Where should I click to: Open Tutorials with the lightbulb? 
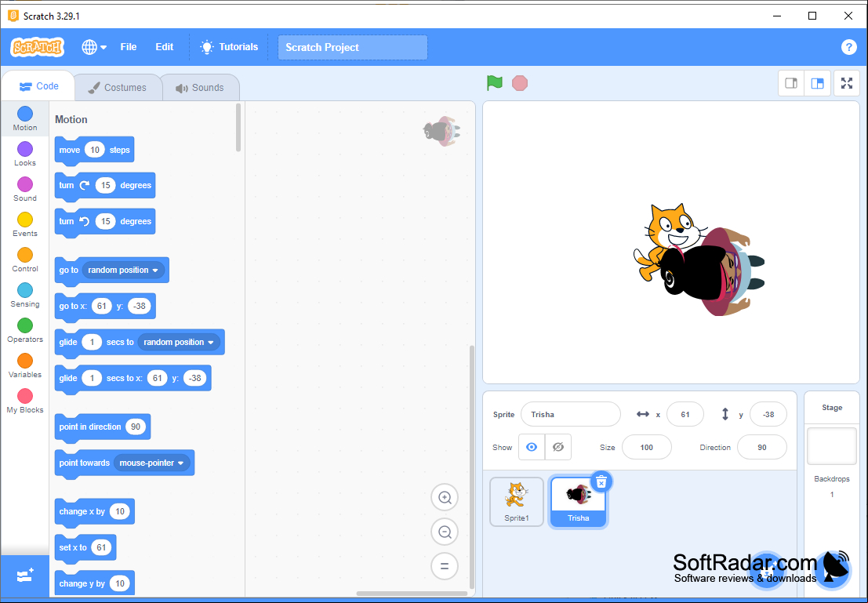[x=229, y=47]
